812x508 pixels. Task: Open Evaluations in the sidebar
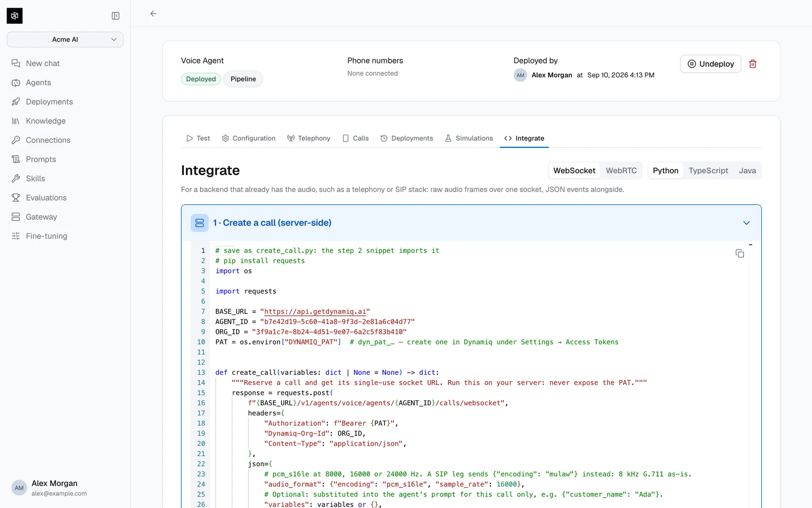pos(65,198)
